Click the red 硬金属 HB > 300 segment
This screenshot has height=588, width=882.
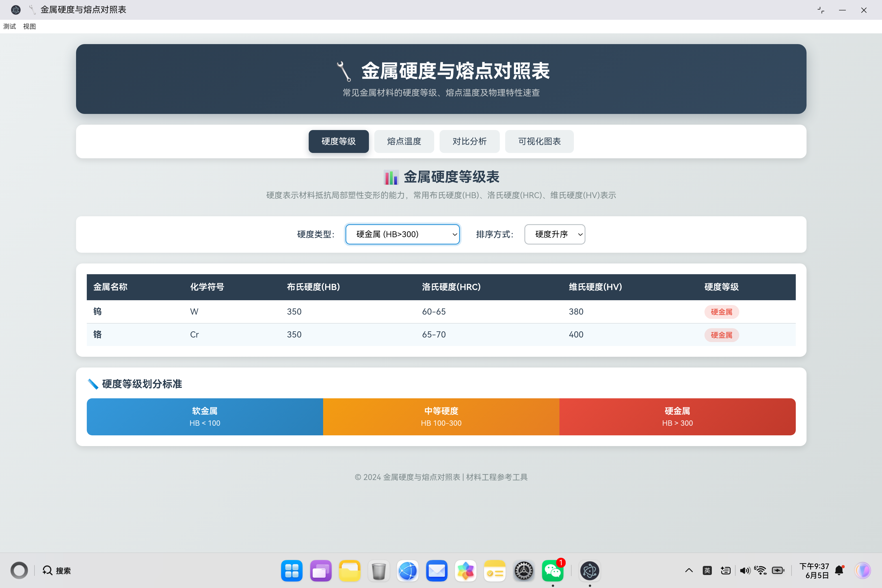click(x=677, y=417)
